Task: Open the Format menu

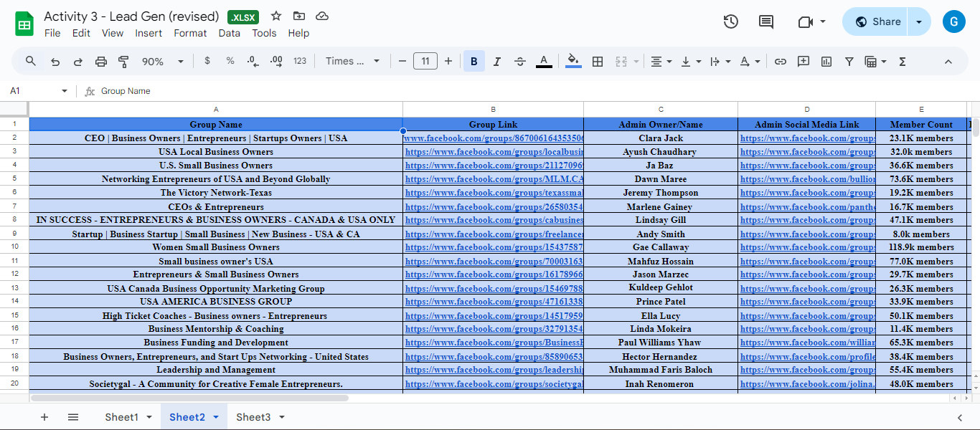Action: point(190,33)
